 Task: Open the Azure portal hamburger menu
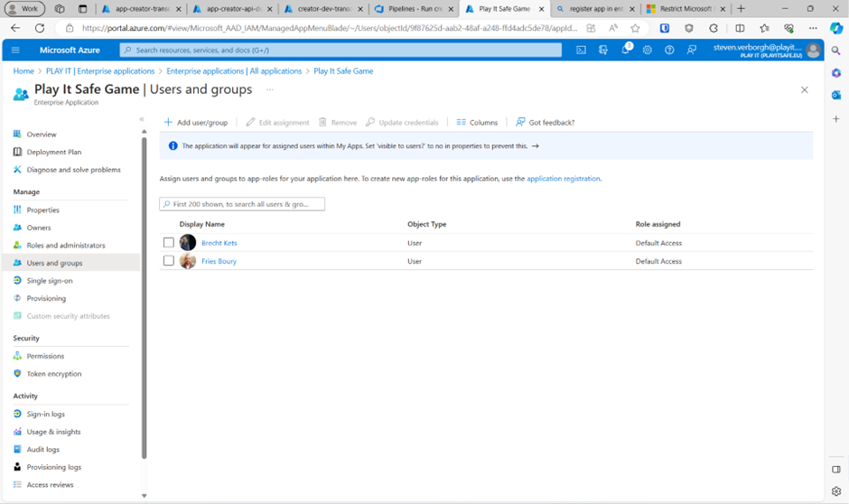[x=15, y=51]
